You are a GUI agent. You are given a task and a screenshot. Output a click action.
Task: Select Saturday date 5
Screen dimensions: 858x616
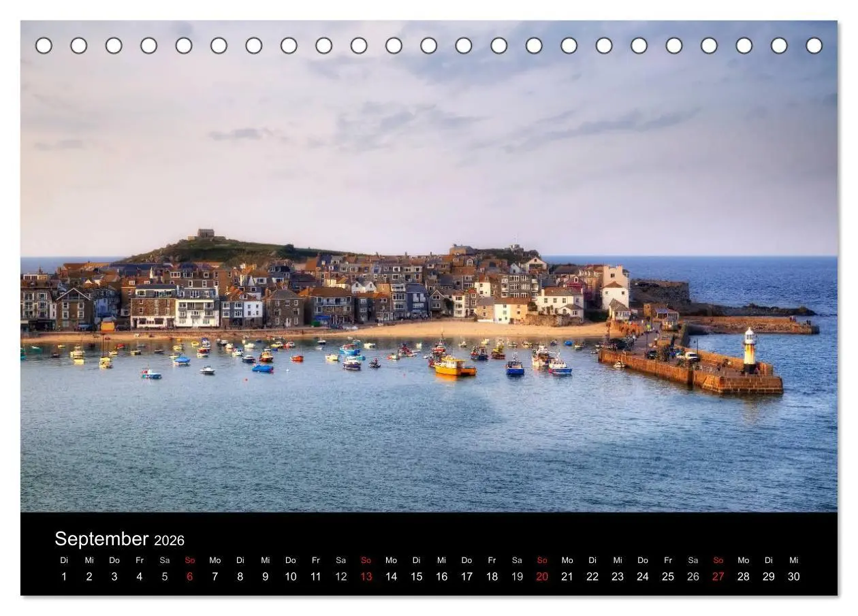[165, 577]
